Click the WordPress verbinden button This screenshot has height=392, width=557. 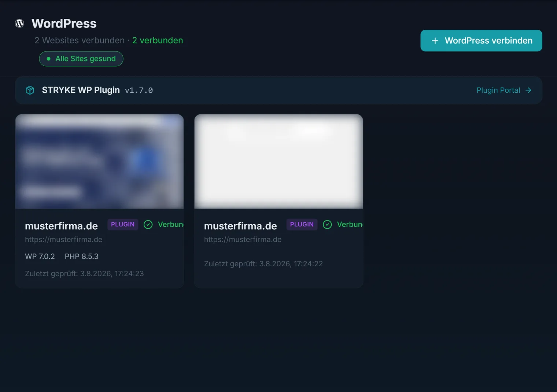point(481,41)
